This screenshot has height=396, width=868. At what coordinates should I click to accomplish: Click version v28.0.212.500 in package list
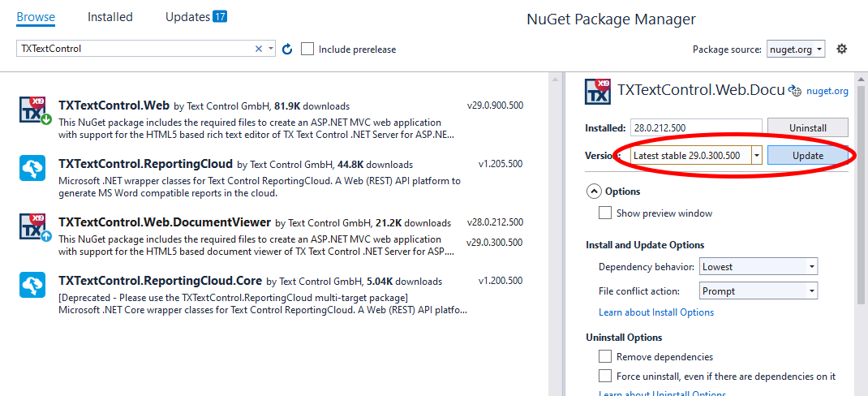pos(495,222)
